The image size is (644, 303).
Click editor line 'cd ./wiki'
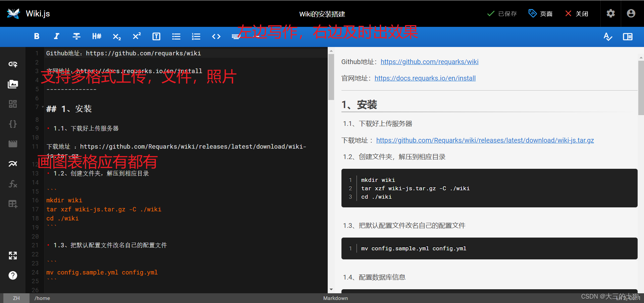(x=62, y=218)
